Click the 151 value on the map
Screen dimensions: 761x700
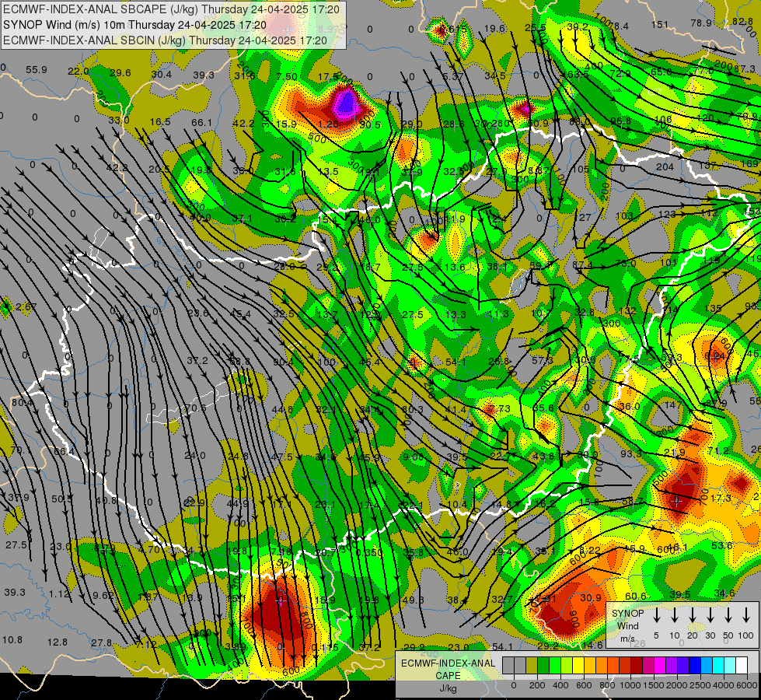click(x=660, y=24)
